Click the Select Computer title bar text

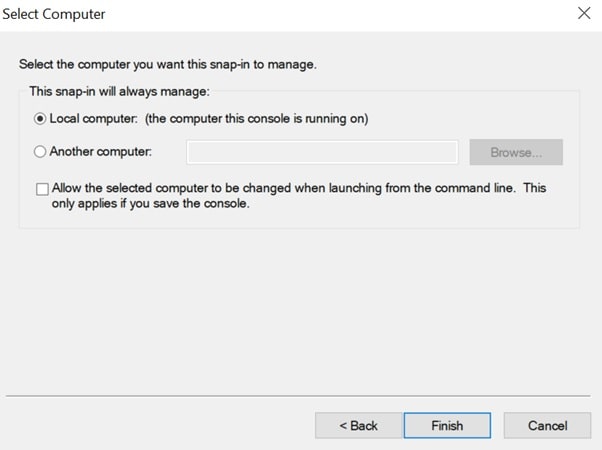click(x=56, y=14)
